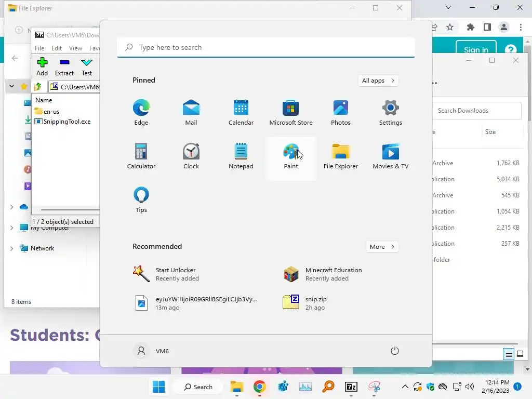Open Chrome extensions puzzle icon
The width and height of the screenshot is (532, 399).
(x=470, y=27)
